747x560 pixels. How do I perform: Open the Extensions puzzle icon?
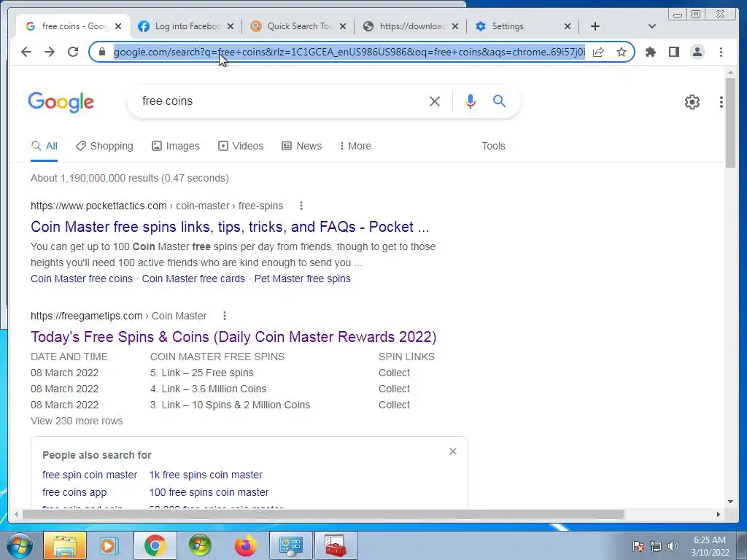[x=650, y=52]
